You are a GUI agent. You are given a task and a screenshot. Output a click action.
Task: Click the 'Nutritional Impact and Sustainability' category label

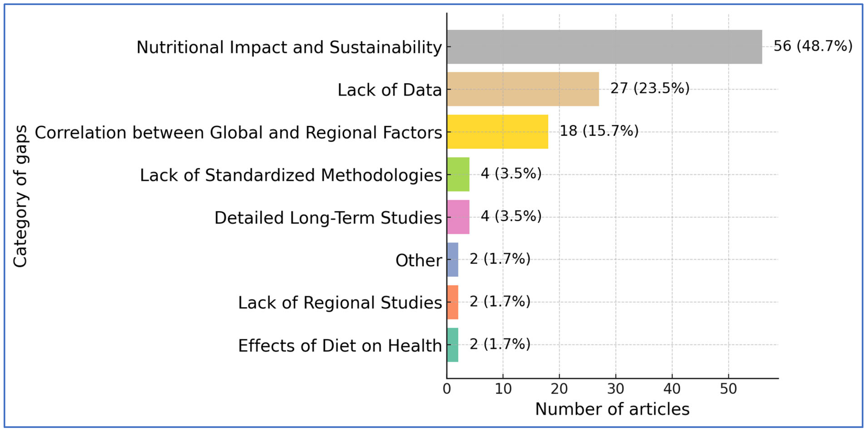pos(289,48)
